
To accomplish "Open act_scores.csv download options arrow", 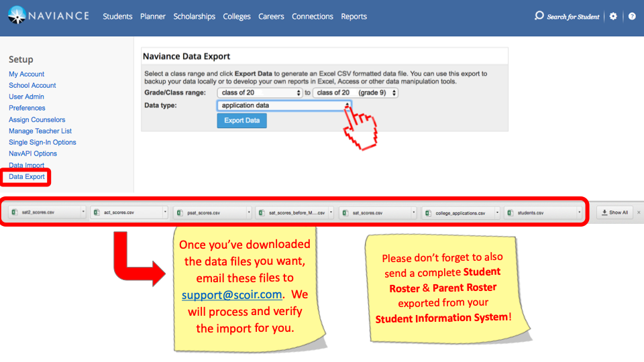I will click(x=165, y=212).
